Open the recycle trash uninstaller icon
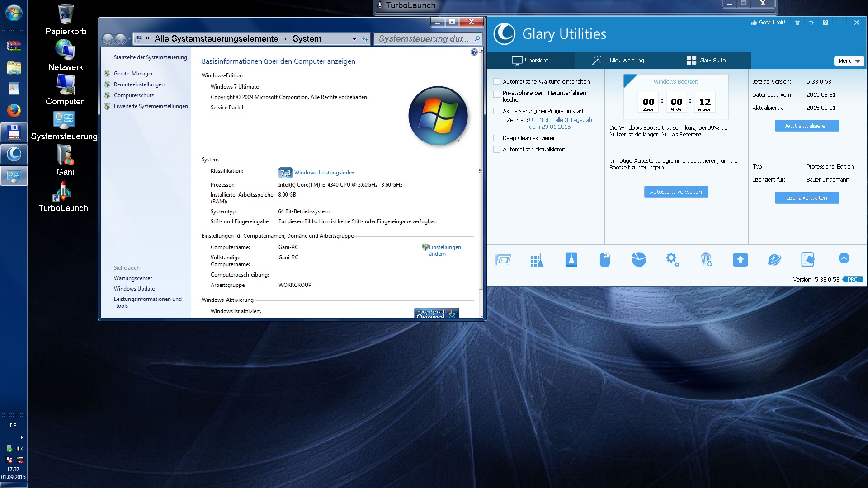Screen dimensions: 868x488 [x=706, y=260]
